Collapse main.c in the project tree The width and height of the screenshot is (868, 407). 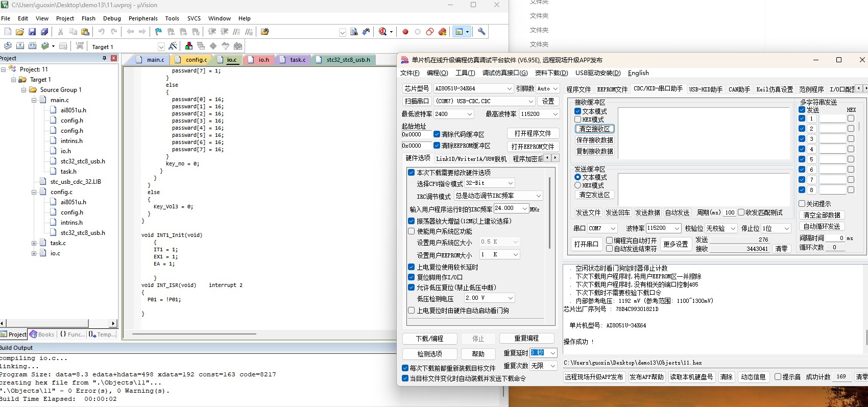tap(34, 100)
